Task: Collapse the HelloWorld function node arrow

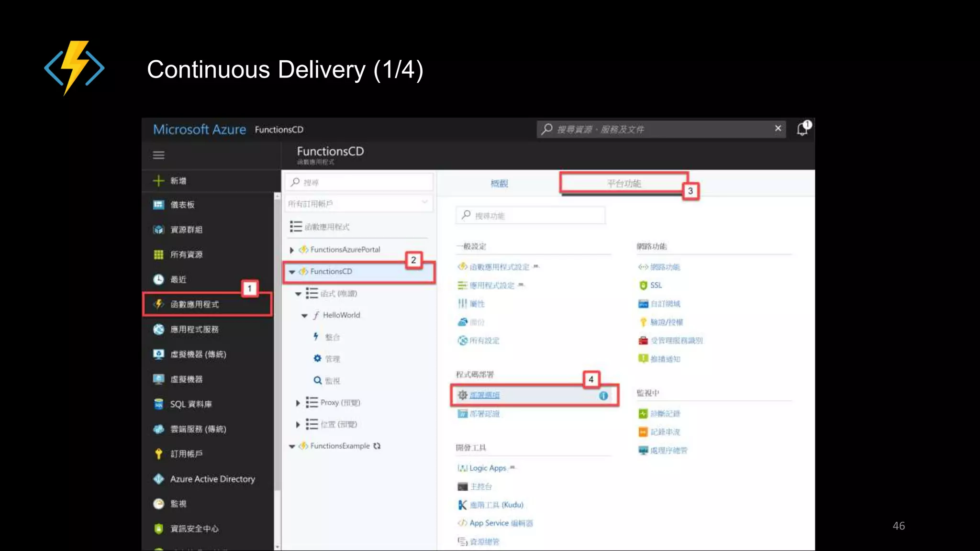Action: tap(304, 316)
